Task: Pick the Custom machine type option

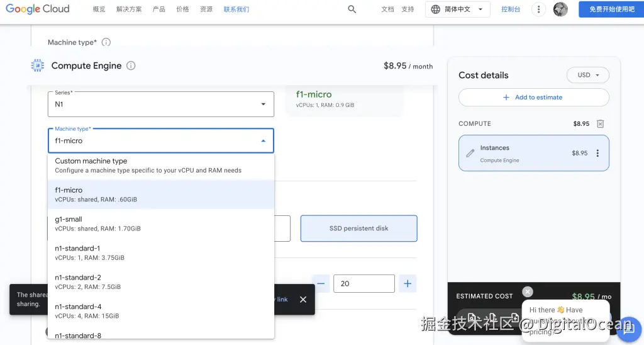Action: point(160,166)
